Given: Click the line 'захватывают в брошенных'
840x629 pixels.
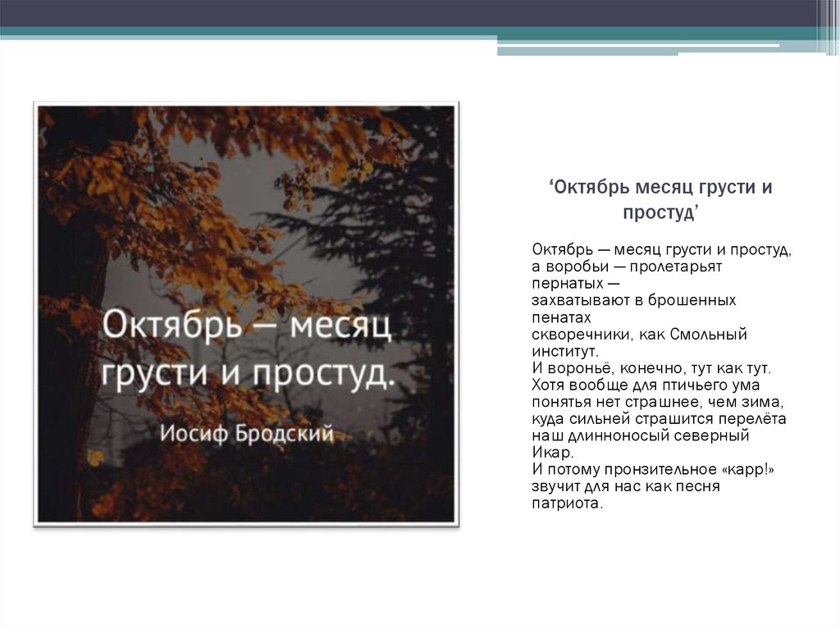Looking at the screenshot, I should (x=633, y=300).
